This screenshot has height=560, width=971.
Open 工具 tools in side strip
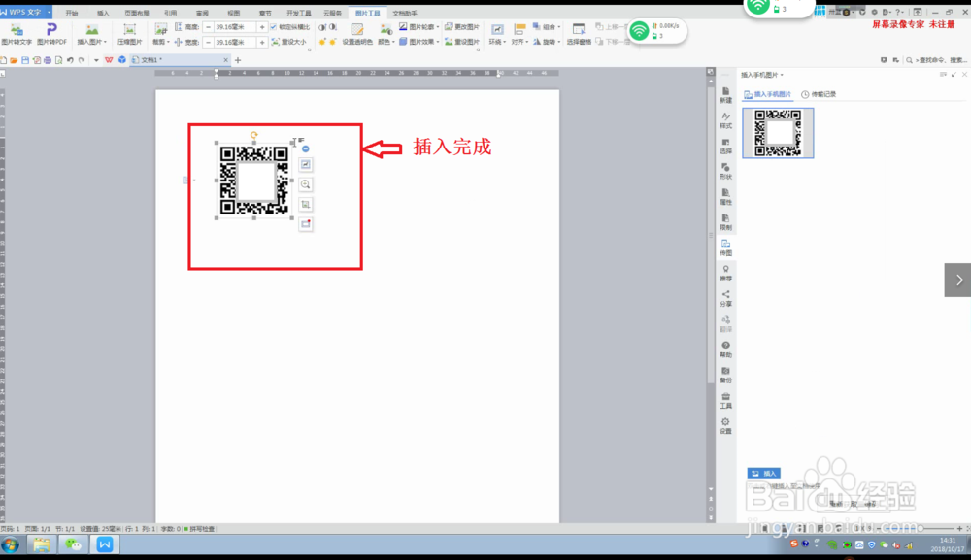pyautogui.click(x=725, y=401)
